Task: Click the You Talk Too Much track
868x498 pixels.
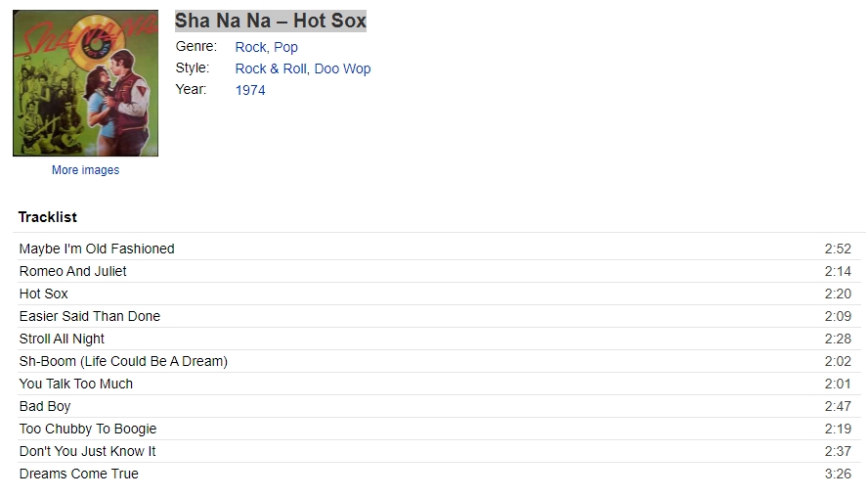Action: [76, 384]
